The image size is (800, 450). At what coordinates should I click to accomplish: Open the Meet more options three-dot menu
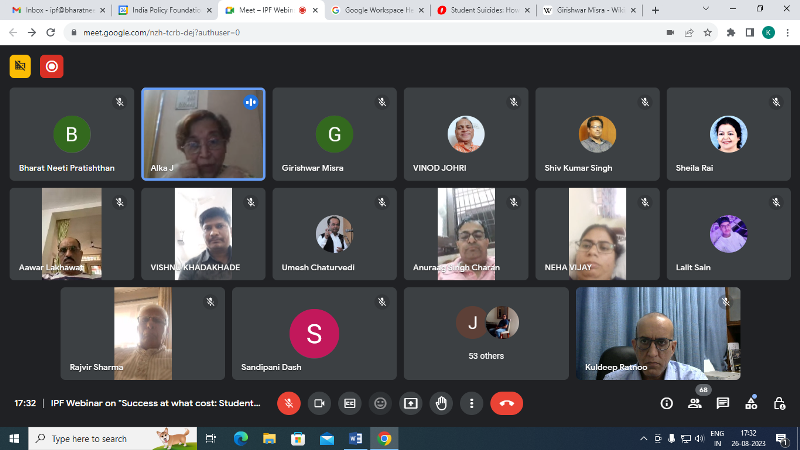tap(471, 403)
